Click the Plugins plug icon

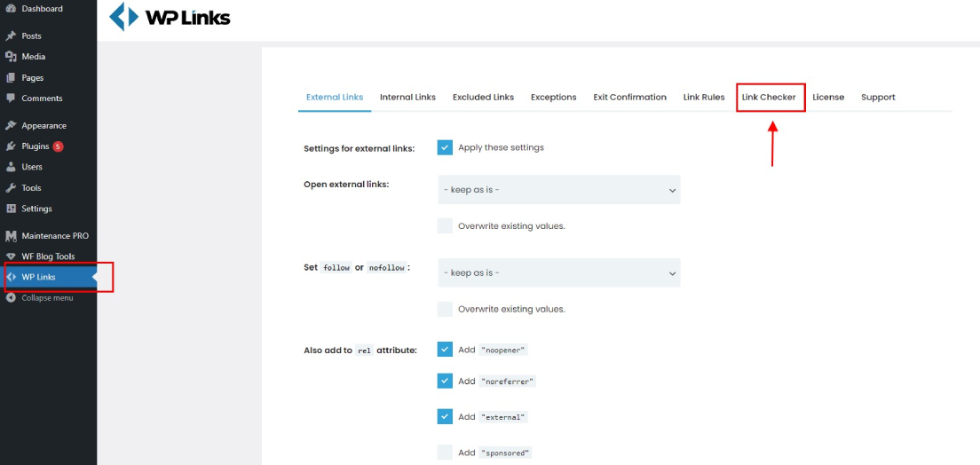(11, 146)
